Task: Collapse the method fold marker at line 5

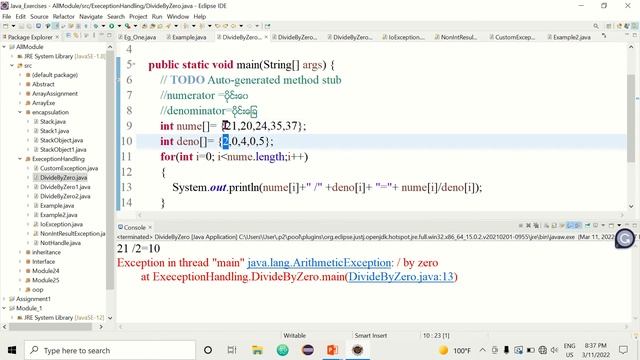Action: [134, 64]
